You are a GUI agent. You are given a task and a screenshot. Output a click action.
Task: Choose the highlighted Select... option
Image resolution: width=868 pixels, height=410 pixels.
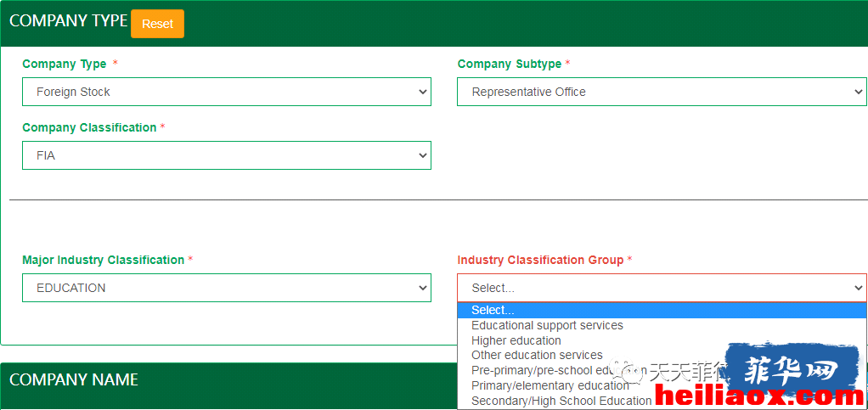pos(662,311)
